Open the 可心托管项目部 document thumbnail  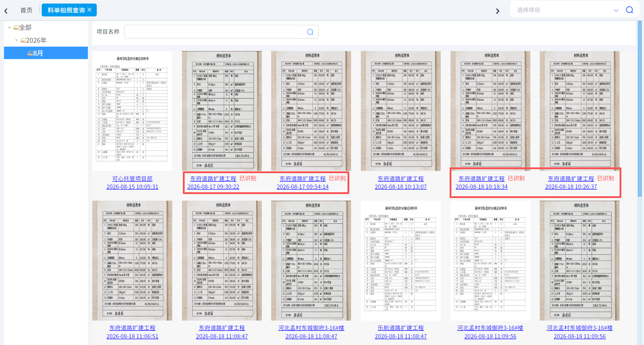point(132,111)
